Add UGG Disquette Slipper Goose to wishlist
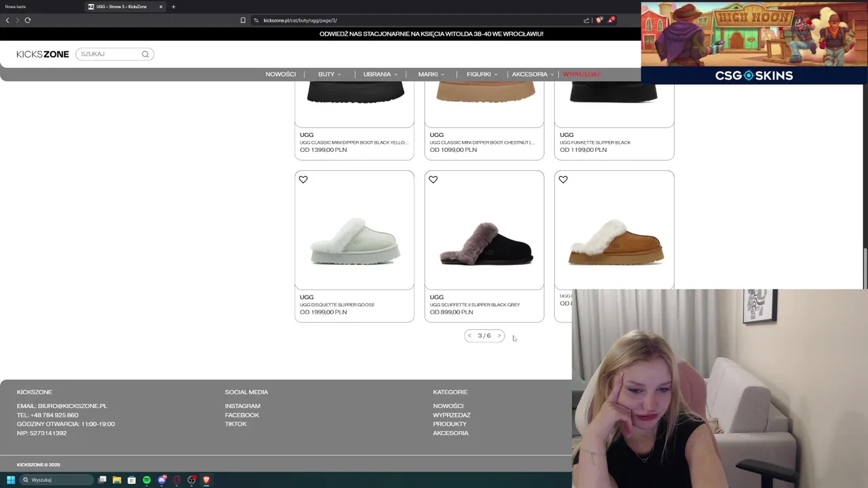Screen dimensions: 868x488 tap(303, 180)
